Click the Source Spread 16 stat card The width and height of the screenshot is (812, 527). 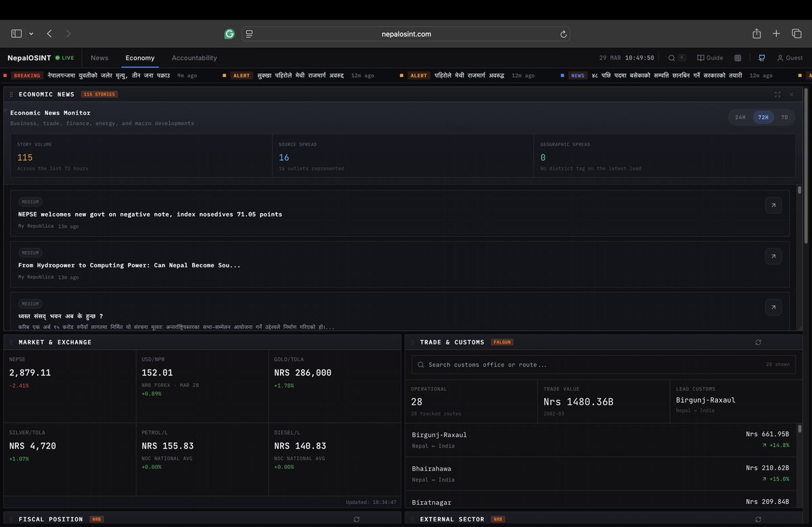(403, 156)
